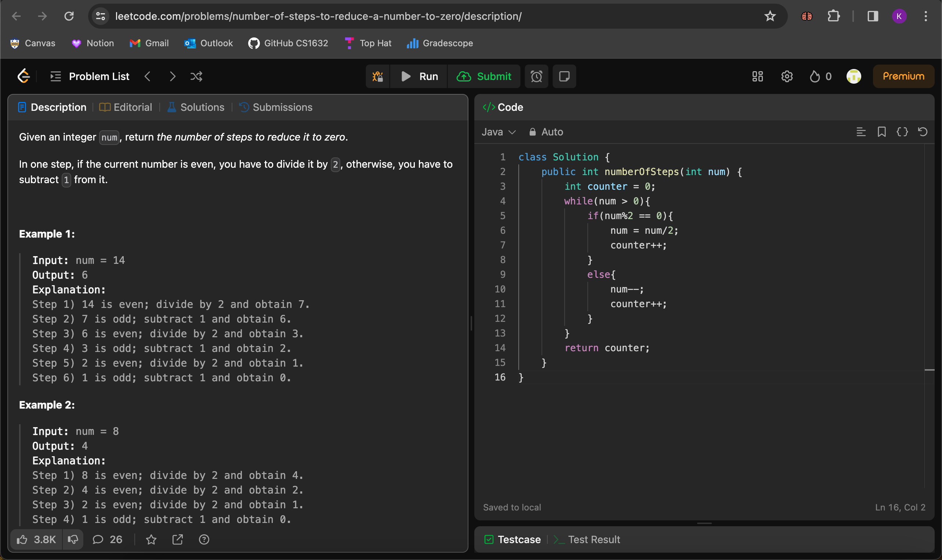
Task: Click the Premium button
Action: [903, 77]
